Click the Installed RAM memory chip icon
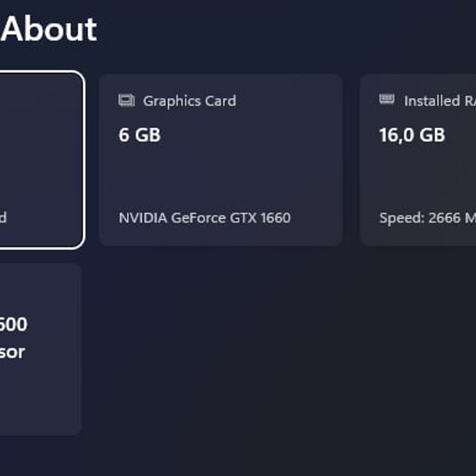This screenshot has width=476, height=476. point(387,99)
